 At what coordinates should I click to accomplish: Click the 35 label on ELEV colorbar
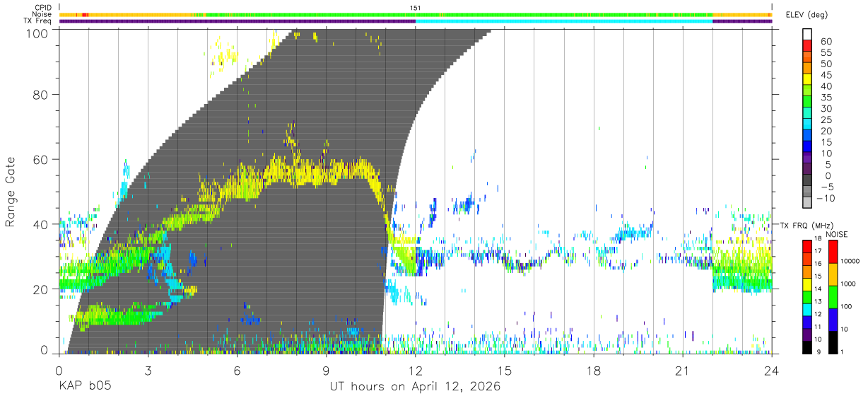(825, 98)
